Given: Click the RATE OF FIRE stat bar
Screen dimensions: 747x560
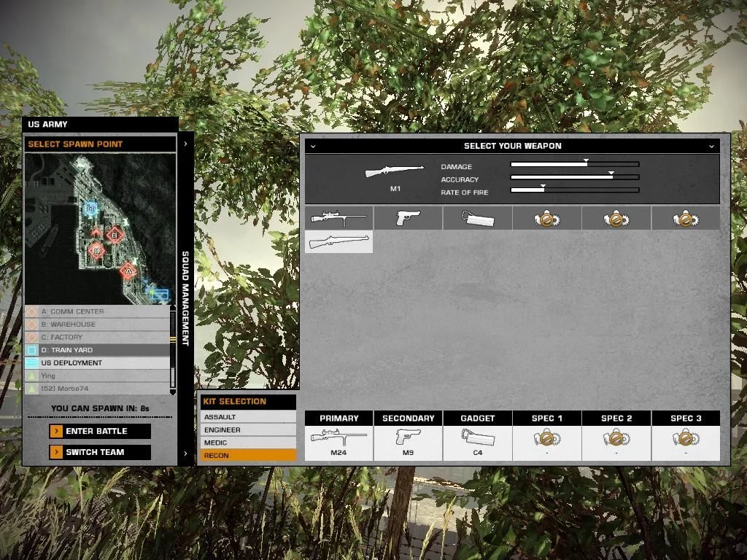Looking at the screenshot, I should pyautogui.click(x=575, y=190).
